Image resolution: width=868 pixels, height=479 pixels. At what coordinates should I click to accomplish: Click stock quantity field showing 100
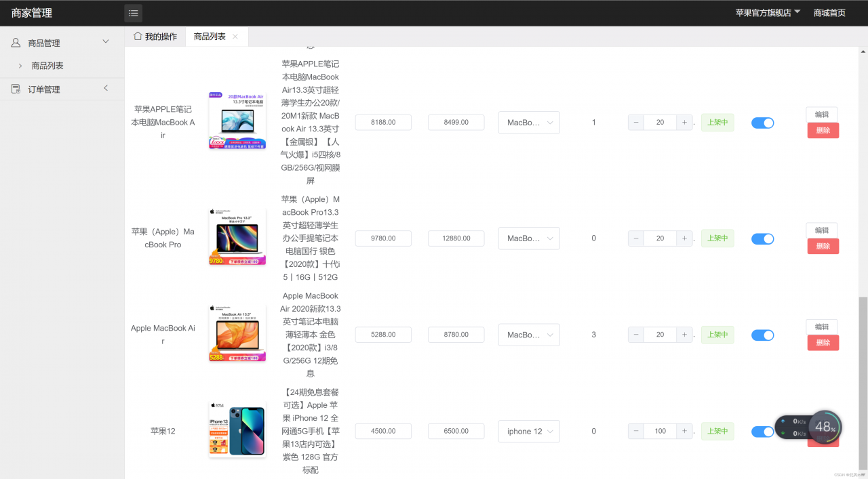click(x=660, y=431)
